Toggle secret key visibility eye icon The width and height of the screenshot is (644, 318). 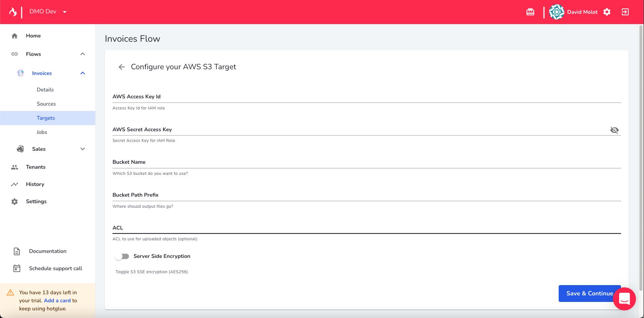pos(615,130)
